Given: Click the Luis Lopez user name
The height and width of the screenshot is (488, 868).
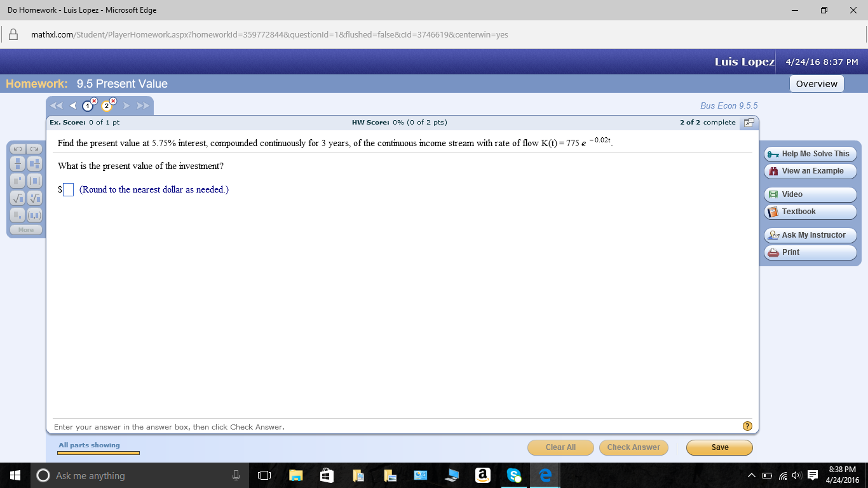Looking at the screenshot, I should 744,62.
